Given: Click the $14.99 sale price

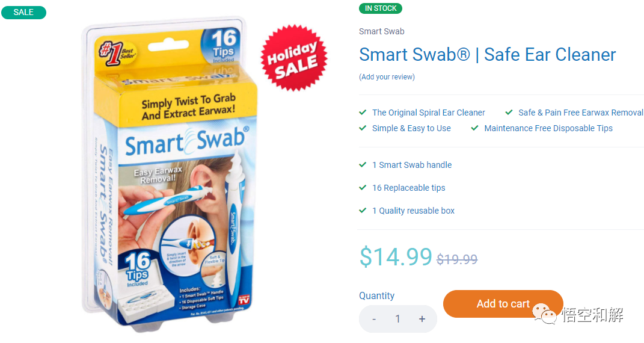Looking at the screenshot, I should point(396,257).
